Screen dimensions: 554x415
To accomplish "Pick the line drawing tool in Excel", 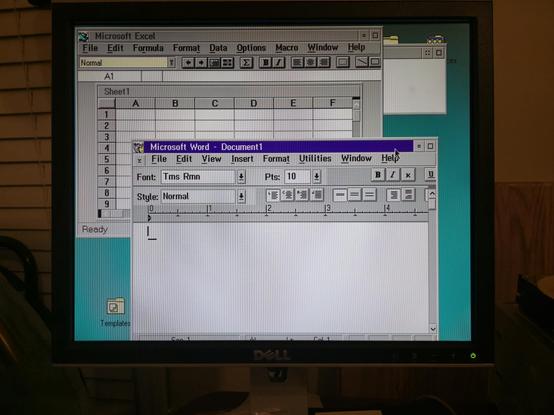I will [x=361, y=62].
